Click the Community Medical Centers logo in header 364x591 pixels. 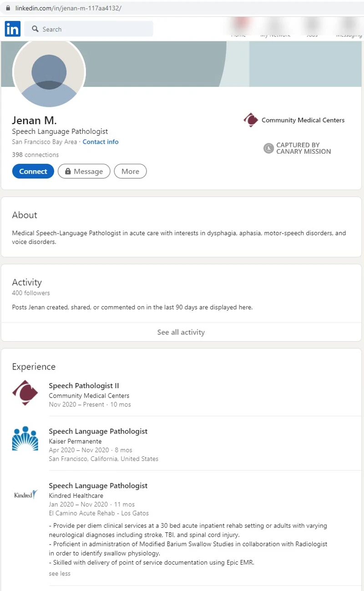point(251,120)
